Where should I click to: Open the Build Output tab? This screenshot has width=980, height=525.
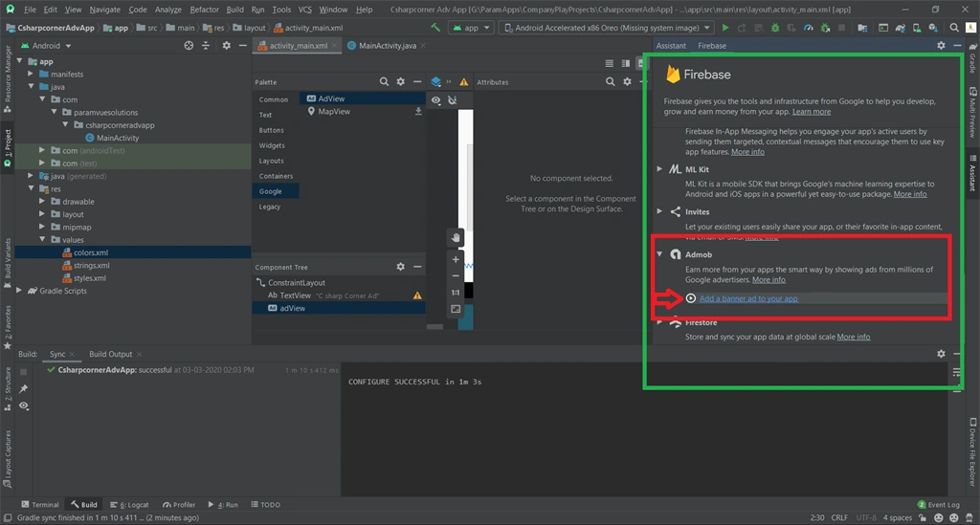coord(111,354)
